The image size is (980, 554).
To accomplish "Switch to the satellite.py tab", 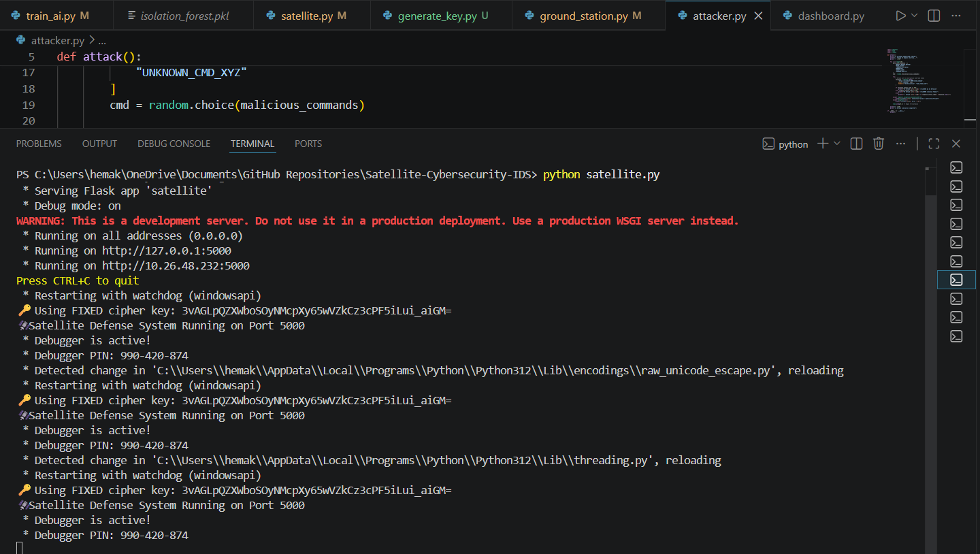I will (x=306, y=16).
